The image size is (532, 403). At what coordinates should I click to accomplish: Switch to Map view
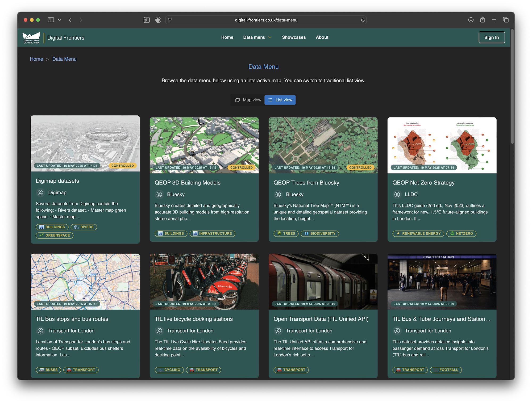click(x=248, y=100)
